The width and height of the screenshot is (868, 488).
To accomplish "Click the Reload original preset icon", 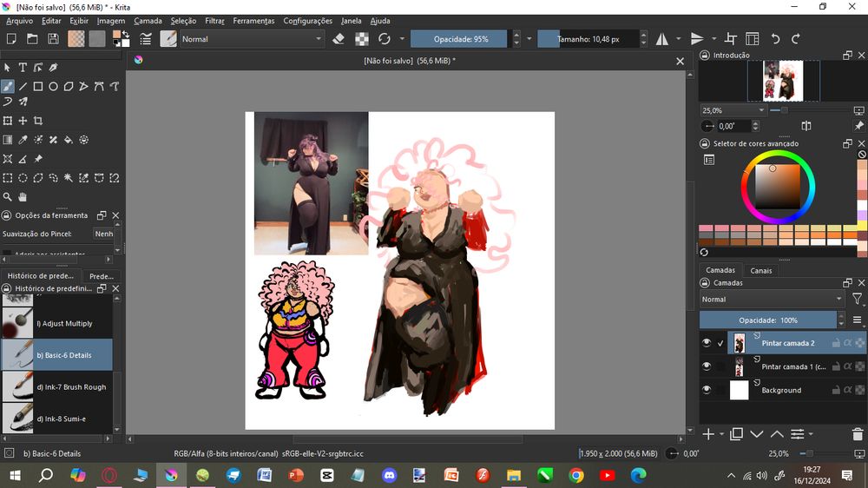I will coord(385,39).
